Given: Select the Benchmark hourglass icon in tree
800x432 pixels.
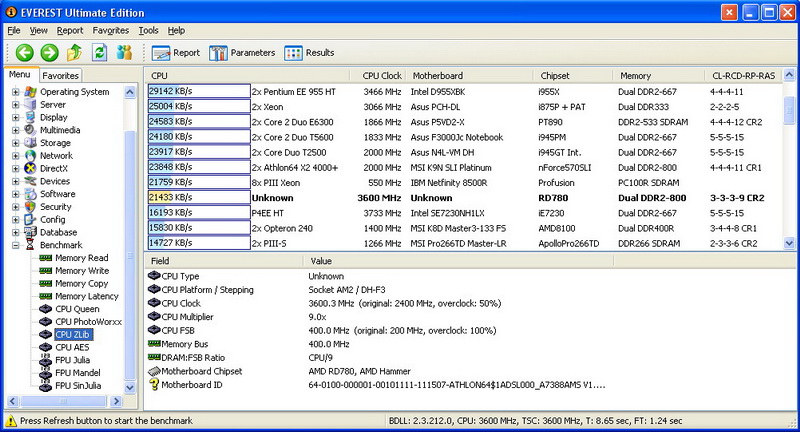Looking at the screenshot, I should coord(31,245).
